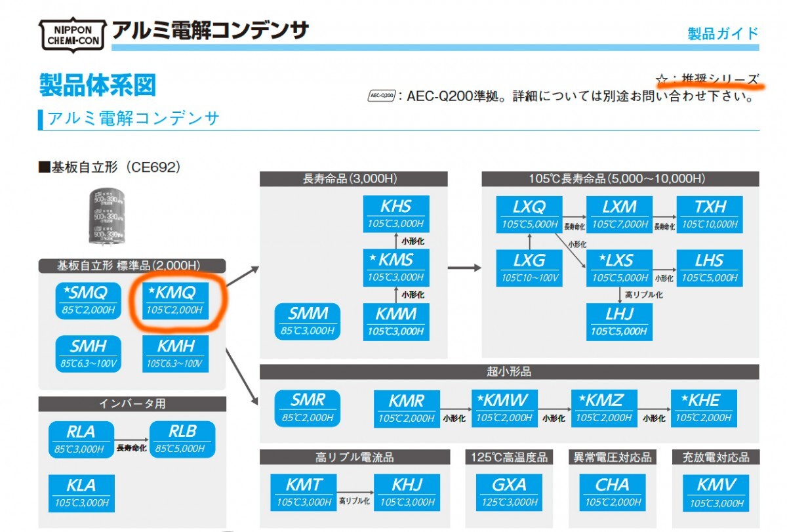Image resolution: width=787 pixels, height=532 pixels.
Task: Click the KHJ series box
Action: (407, 493)
